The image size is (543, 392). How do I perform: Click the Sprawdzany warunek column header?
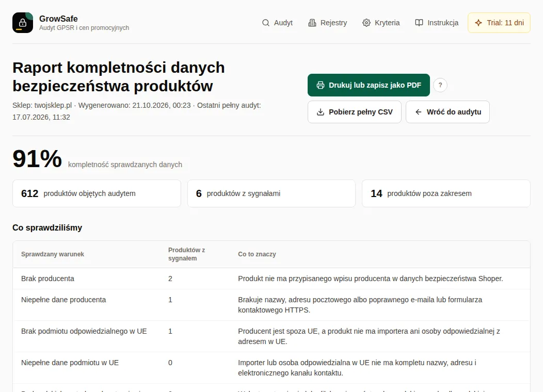pyautogui.click(x=53, y=254)
